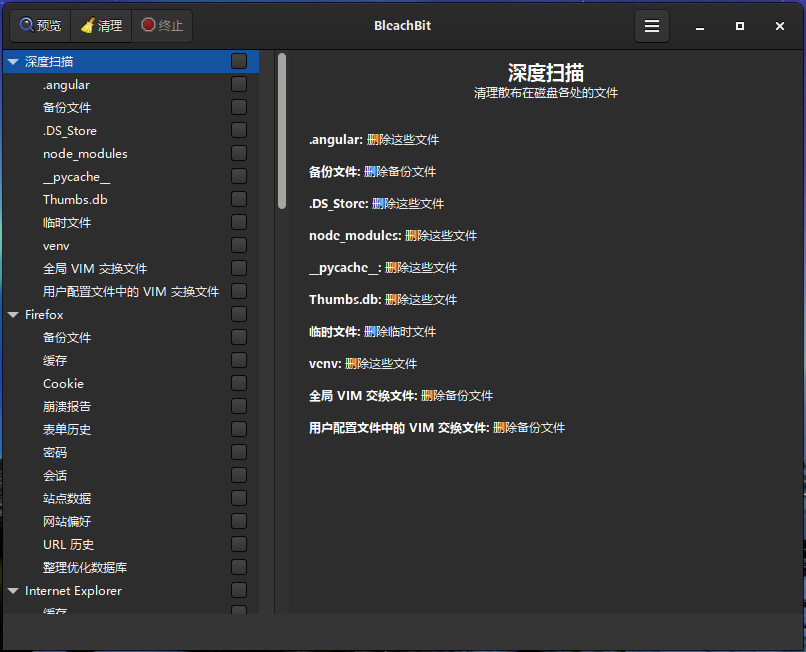Collapse the 深度扫描 tree group
Viewport: 806px width, 652px height.
click(x=13, y=62)
